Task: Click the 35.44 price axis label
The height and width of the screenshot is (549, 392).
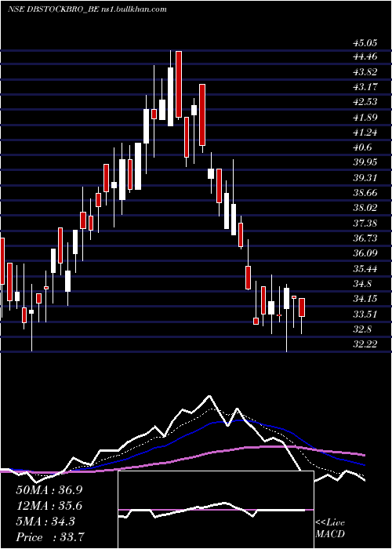Action: [365, 269]
